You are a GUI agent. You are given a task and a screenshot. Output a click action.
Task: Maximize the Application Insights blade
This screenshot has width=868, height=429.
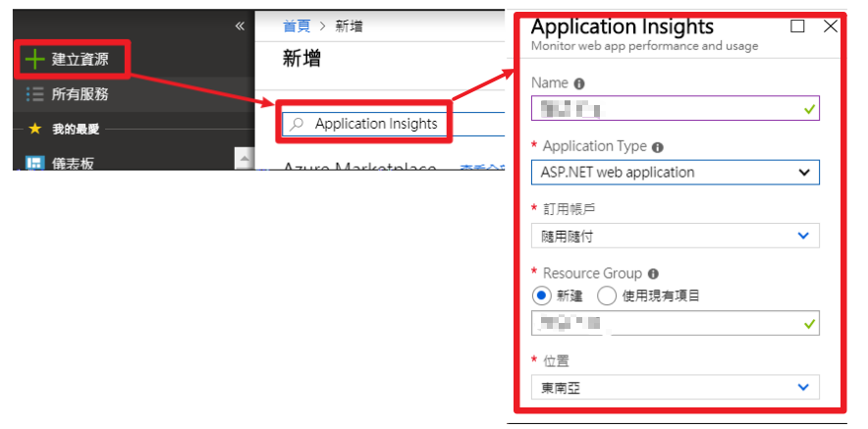tap(797, 27)
